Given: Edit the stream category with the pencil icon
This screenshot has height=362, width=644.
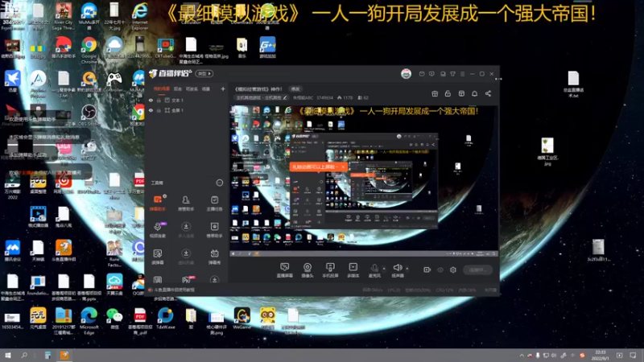Looking at the screenshot, I should (285, 97).
